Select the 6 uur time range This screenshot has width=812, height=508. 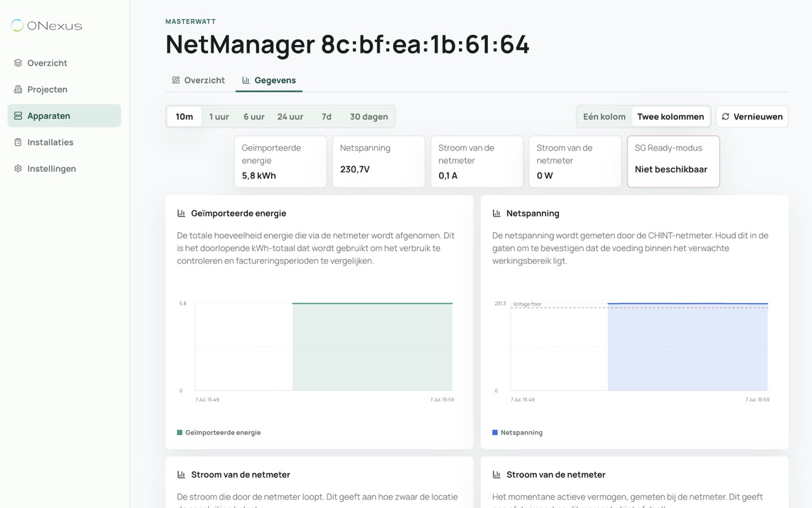pos(254,117)
